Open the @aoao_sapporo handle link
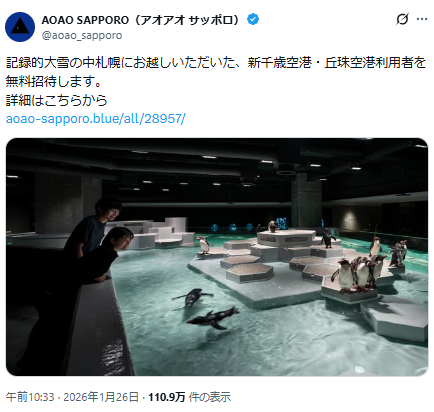 (x=82, y=35)
